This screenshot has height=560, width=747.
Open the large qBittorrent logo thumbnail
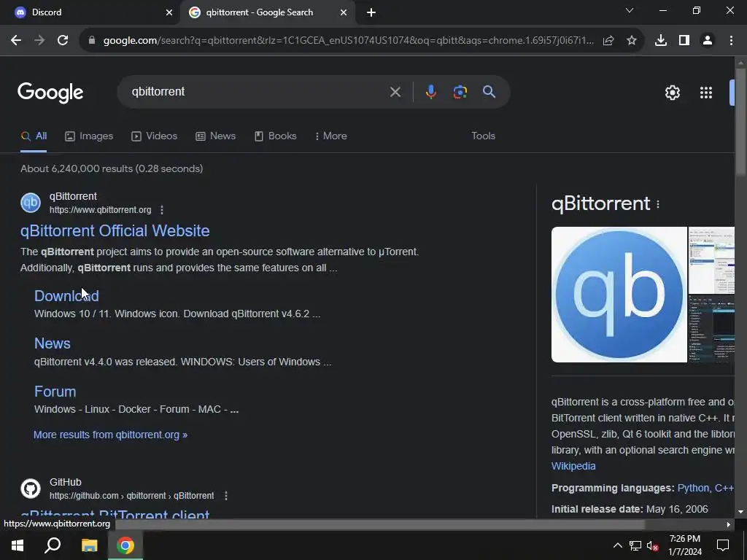(x=619, y=295)
